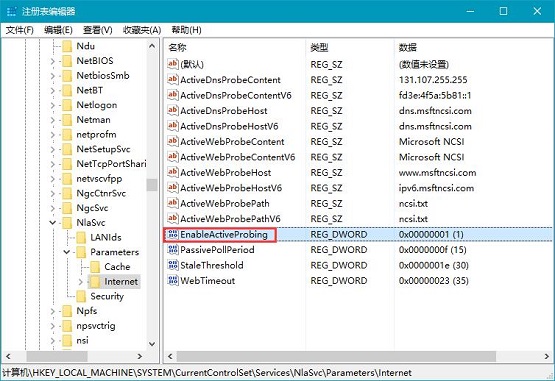
Task: Click the ActiveWebProbeContentV6 string value icon
Action: point(172,157)
